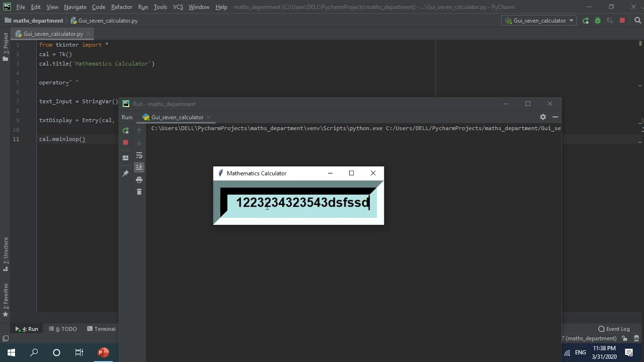Viewport: 644px width, 362px height.
Task: Rerun Gui_seven_calculator in Run panel
Action: (125, 131)
